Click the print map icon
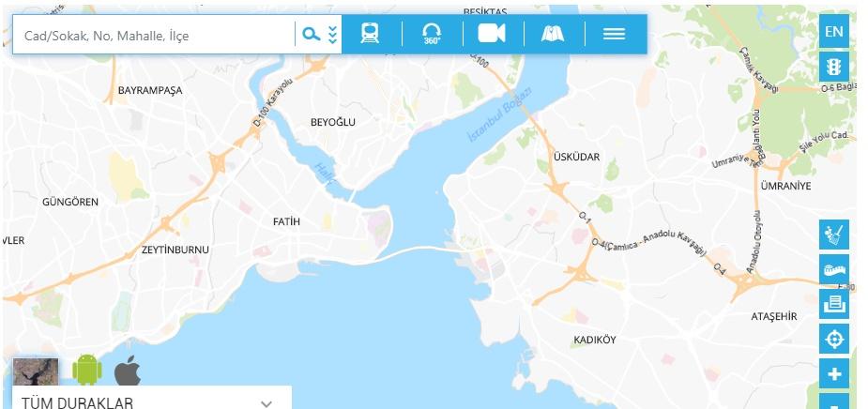This screenshot has width=868, height=409. point(833,304)
